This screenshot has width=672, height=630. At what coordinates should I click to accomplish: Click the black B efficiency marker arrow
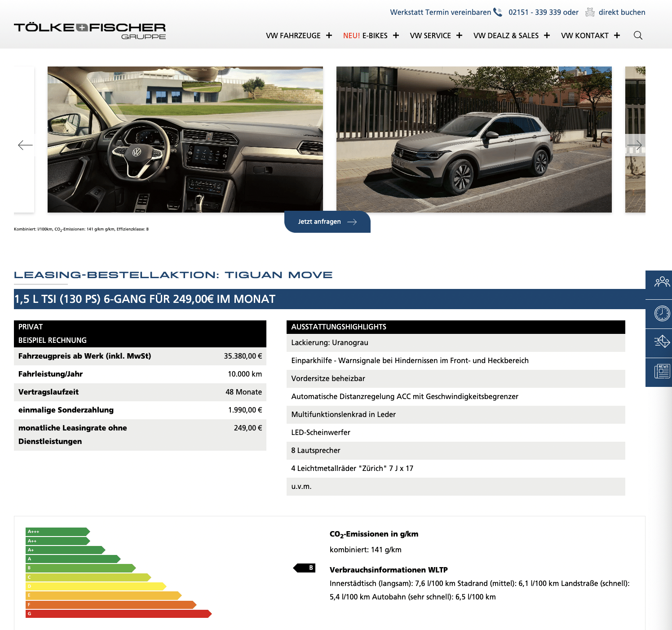point(304,568)
